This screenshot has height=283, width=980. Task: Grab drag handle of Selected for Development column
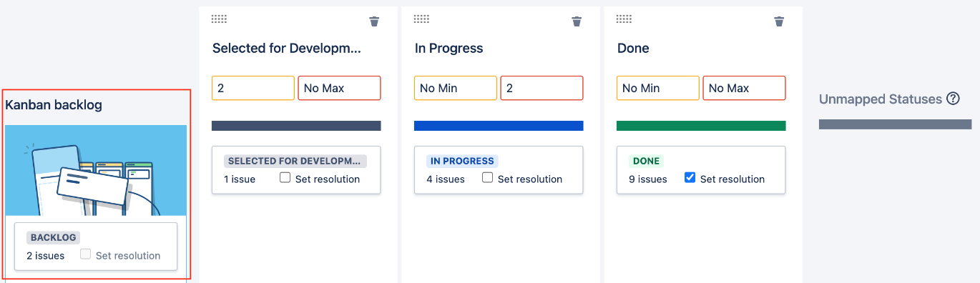pyautogui.click(x=219, y=19)
